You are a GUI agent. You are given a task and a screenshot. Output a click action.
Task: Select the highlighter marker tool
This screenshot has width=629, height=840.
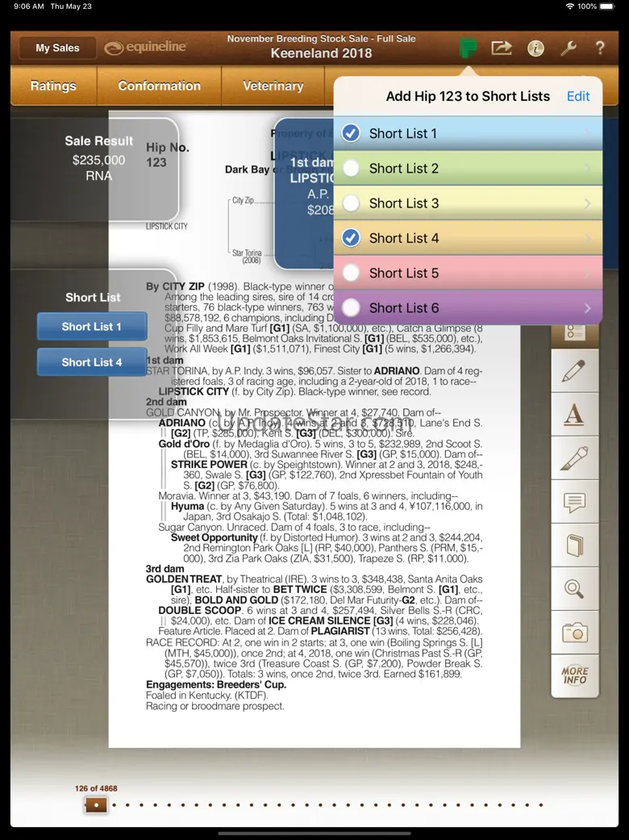pyautogui.click(x=574, y=458)
